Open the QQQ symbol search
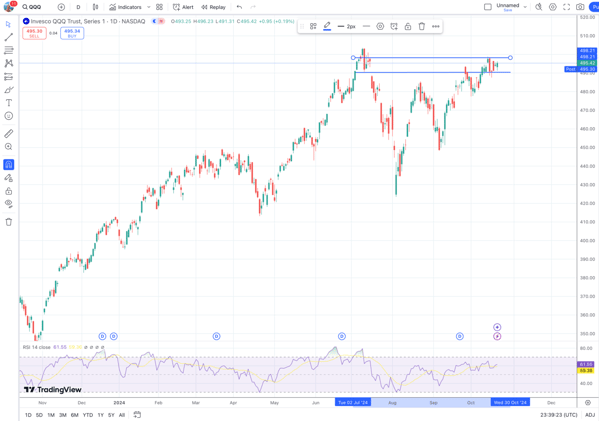The width and height of the screenshot is (599, 421). point(32,7)
